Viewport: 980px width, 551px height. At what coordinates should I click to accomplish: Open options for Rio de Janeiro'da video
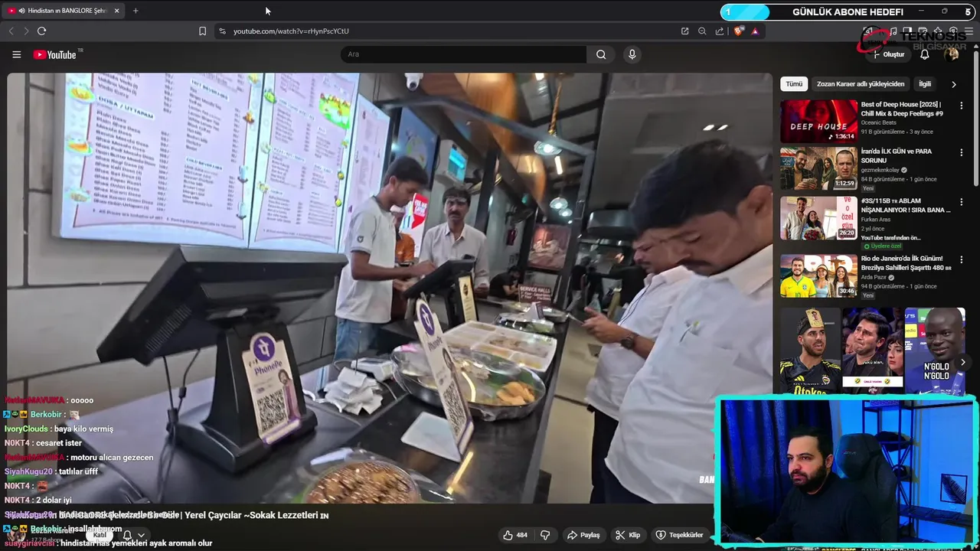tap(962, 259)
